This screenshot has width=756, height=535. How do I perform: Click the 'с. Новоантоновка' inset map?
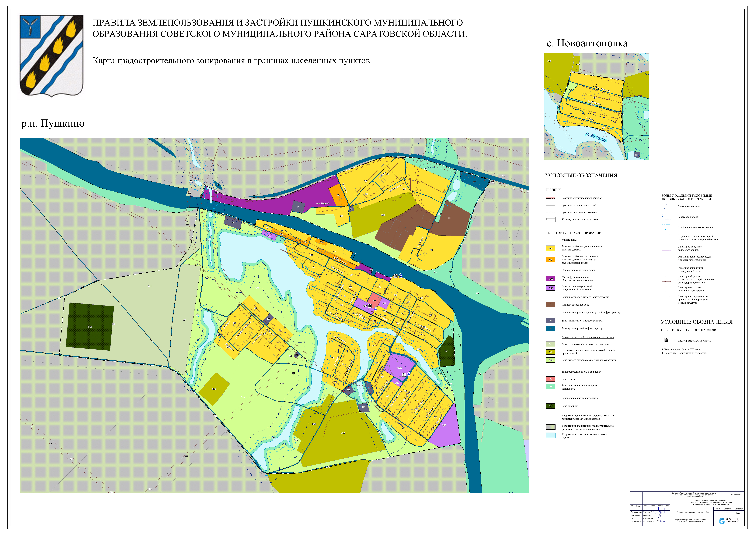click(x=597, y=106)
